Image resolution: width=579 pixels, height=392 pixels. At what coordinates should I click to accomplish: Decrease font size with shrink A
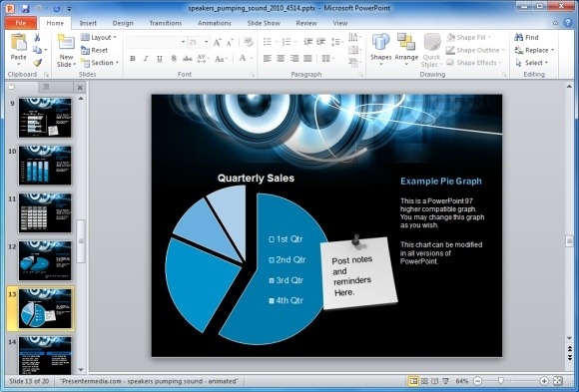tap(230, 42)
